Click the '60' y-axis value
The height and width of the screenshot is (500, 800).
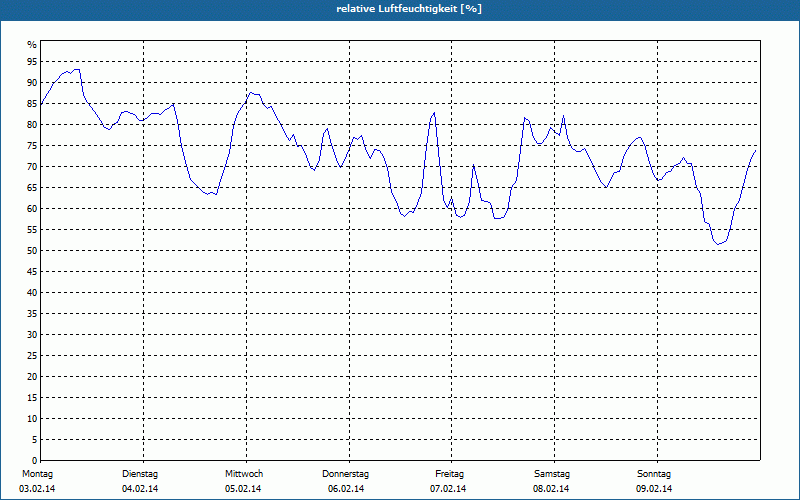coord(32,209)
